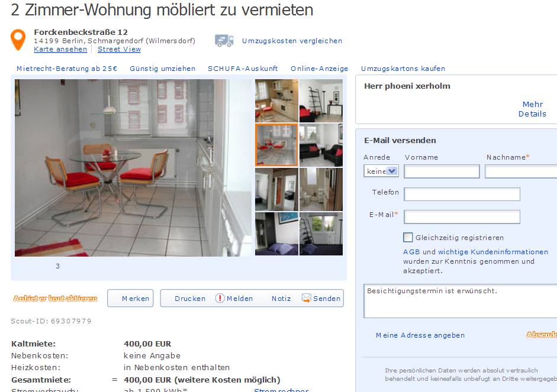Click the Anbieter kontaktieren button

55,299
